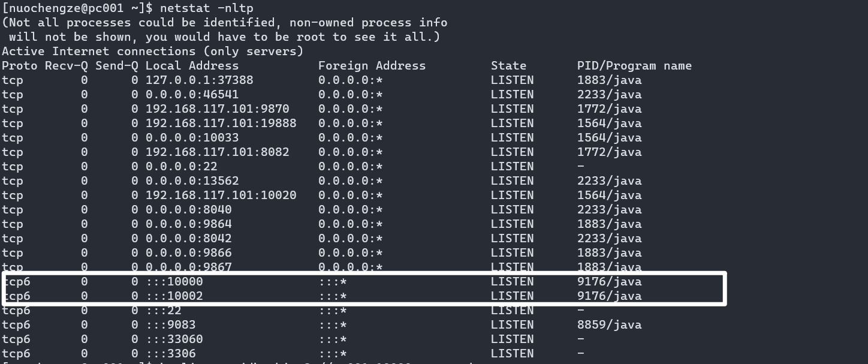The height and width of the screenshot is (364, 868).
Task: Click the :::10000 tcp6 local address
Action: (x=174, y=282)
